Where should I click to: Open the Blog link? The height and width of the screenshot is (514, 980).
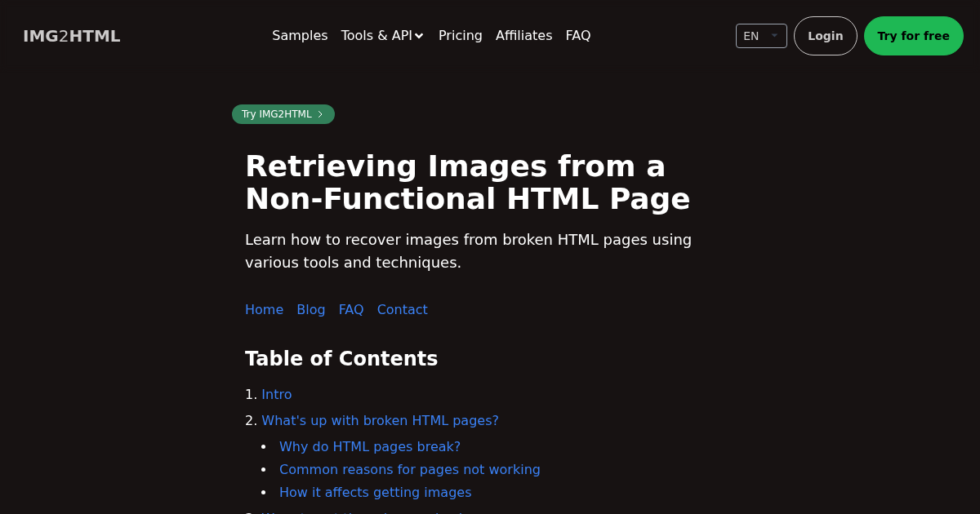(311, 309)
